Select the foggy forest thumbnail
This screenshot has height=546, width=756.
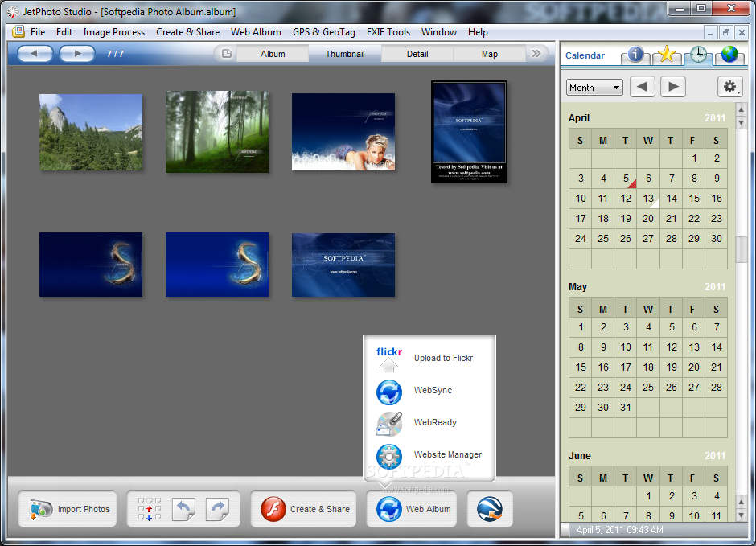(217, 132)
